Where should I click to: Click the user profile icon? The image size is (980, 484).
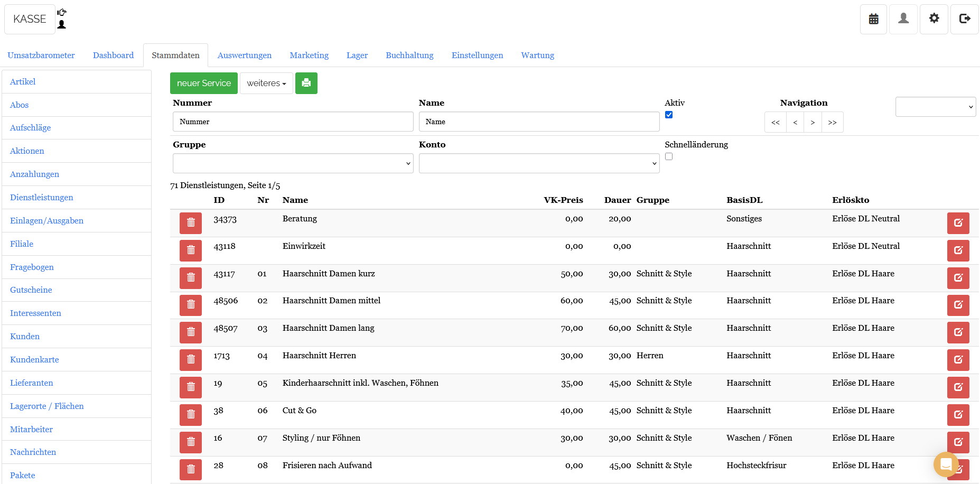pyautogui.click(x=903, y=19)
